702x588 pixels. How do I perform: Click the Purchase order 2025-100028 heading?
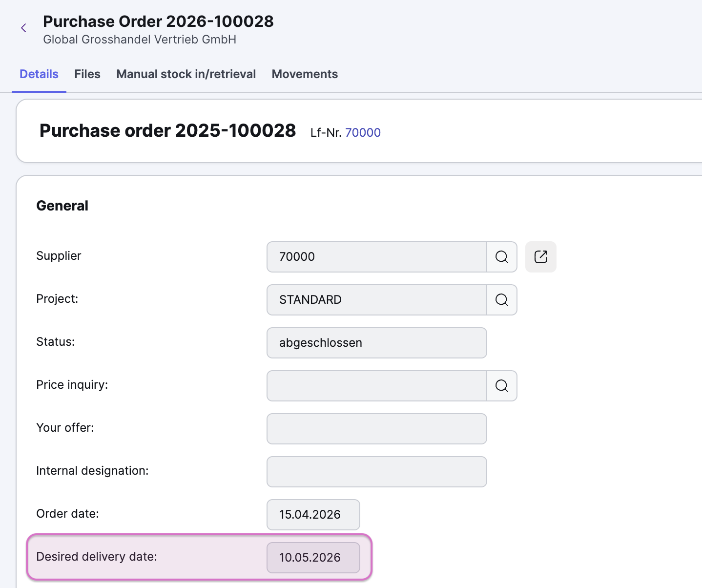coord(167,131)
